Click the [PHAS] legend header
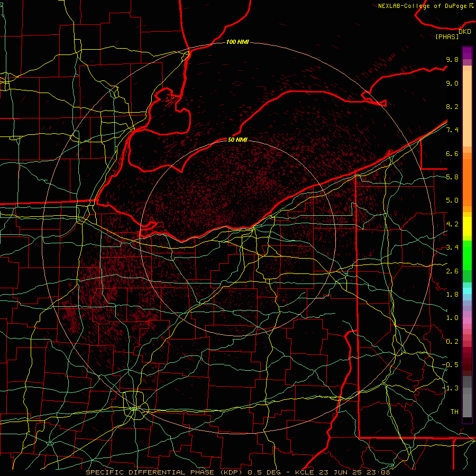The width and height of the screenshot is (476, 476). [x=447, y=36]
